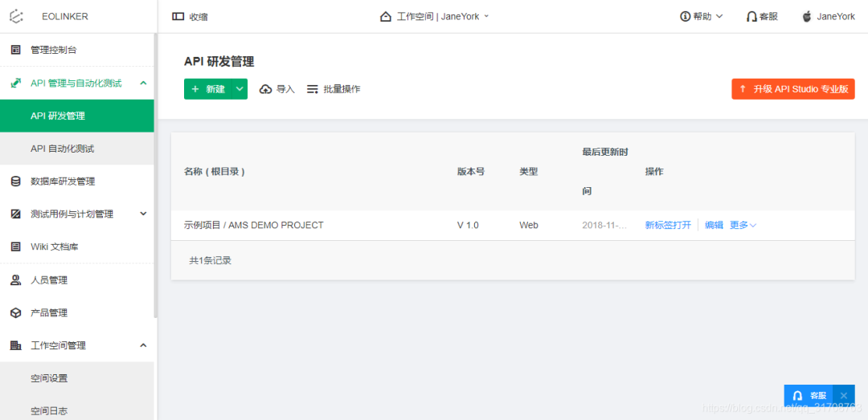Expand the 更多 actions dropdown
The height and width of the screenshot is (420, 868).
pyautogui.click(x=743, y=226)
